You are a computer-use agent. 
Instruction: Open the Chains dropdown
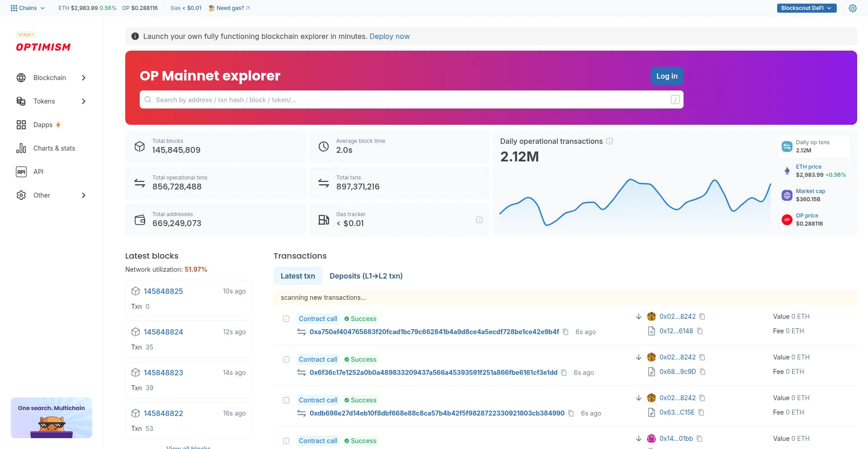pos(28,8)
